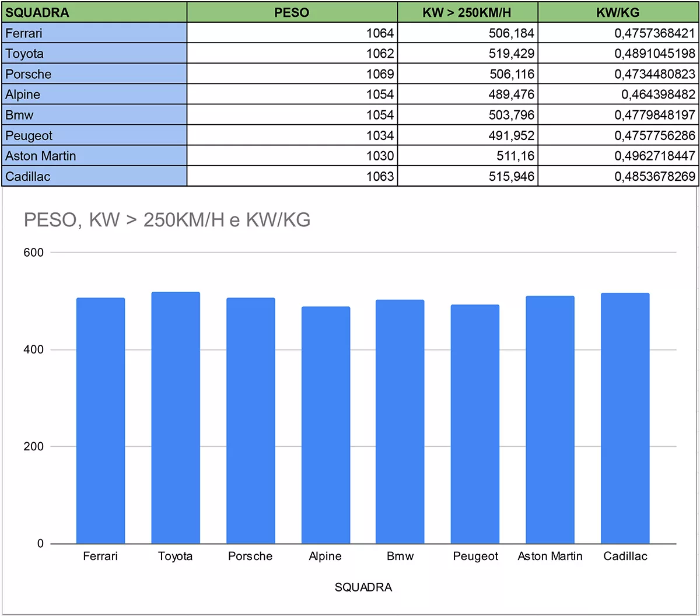Click the chart title text

click(x=167, y=220)
